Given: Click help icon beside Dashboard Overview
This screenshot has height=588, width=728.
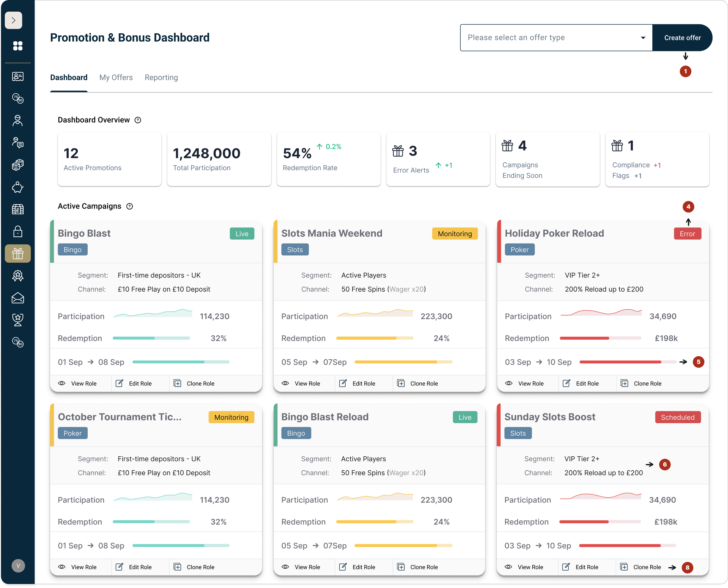Looking at the screenshot, I should (138, 120).
